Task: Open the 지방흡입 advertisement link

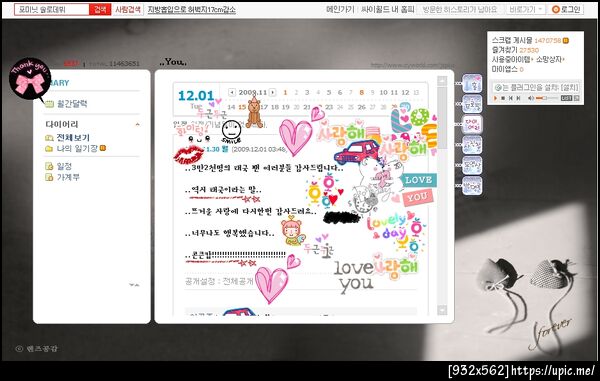Action: pyautogui.click(x=191, y=10)
